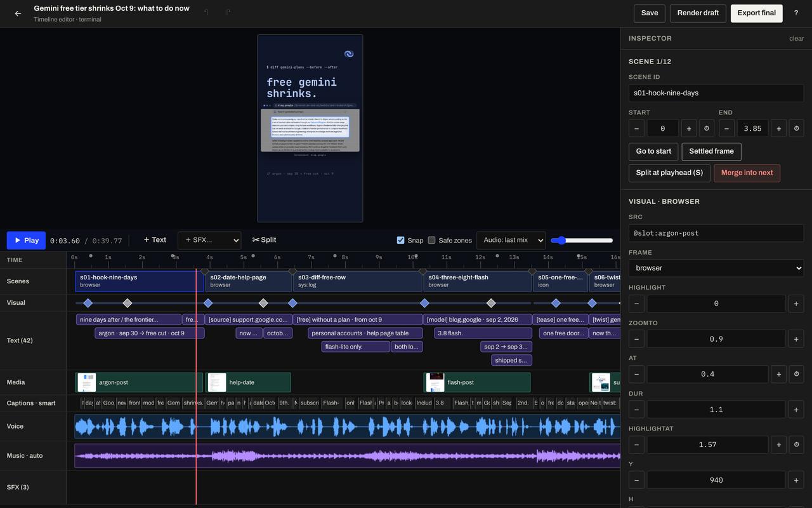Click the undo arrow in the header
This screenshot has width=812, height=508.
pyautogui.click(x=206, y=12)
